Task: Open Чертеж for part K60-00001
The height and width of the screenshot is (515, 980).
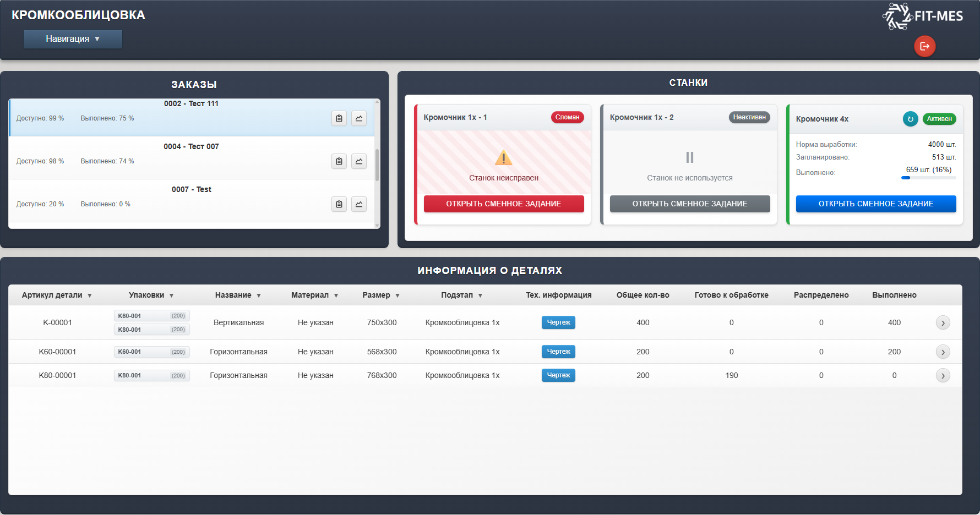Action: pos(558,352)
